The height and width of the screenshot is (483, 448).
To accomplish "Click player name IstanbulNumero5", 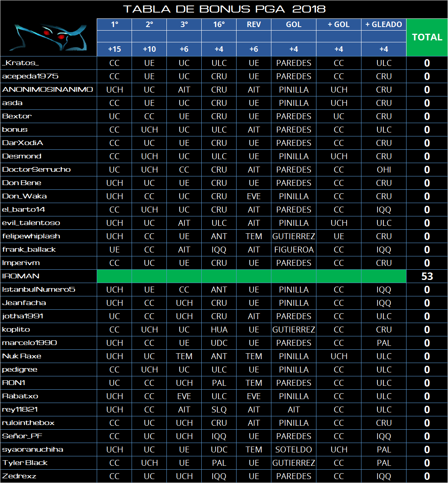I will click(x=38, y=290).
